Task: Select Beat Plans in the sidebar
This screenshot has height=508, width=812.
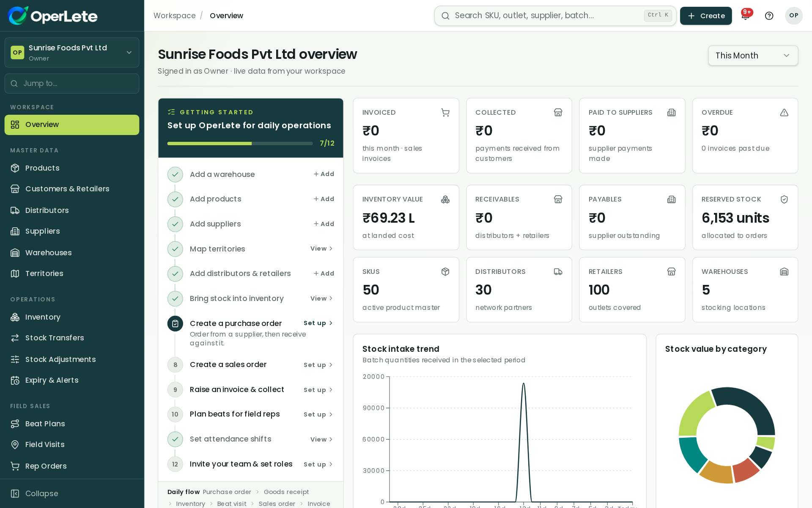Action: click(x=72, y=424)
